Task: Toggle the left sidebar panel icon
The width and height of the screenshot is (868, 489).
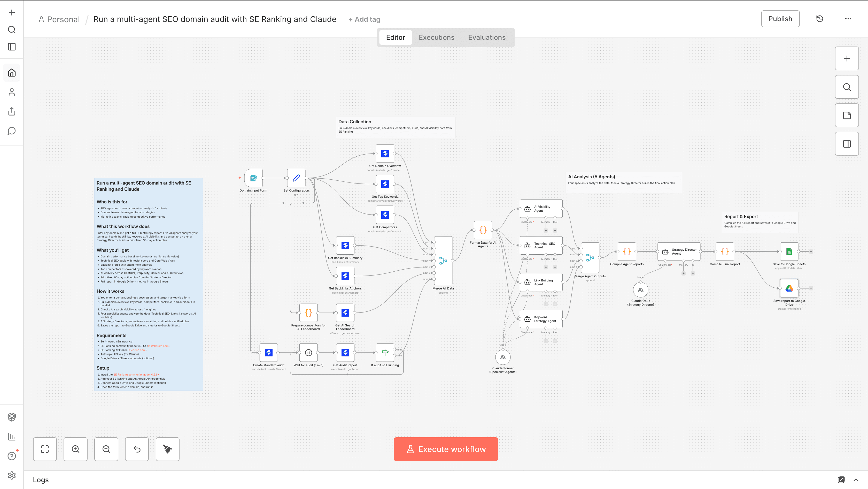Action: pos(12,47)
